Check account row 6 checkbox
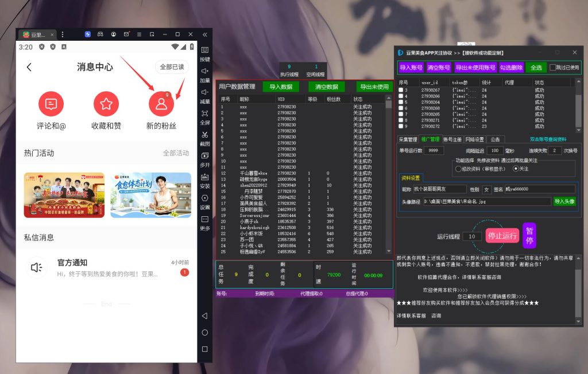 pyautogui.click(x=401, y=108)
